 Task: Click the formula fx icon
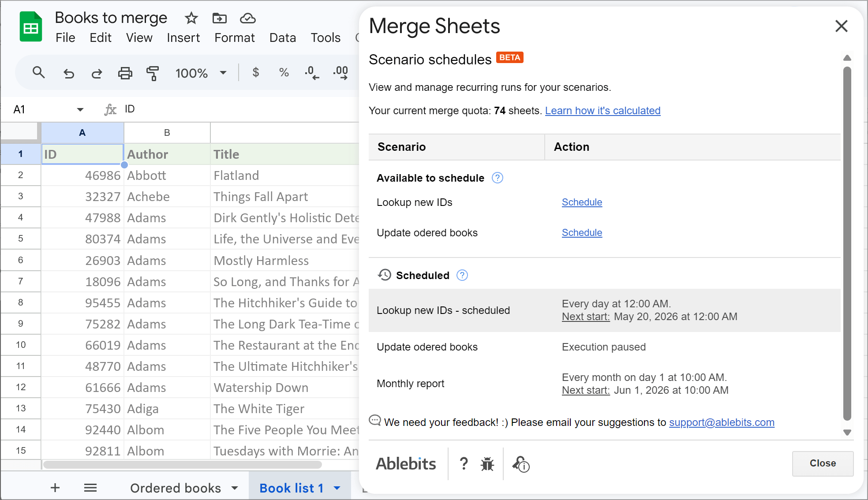(x=110, y=109)
